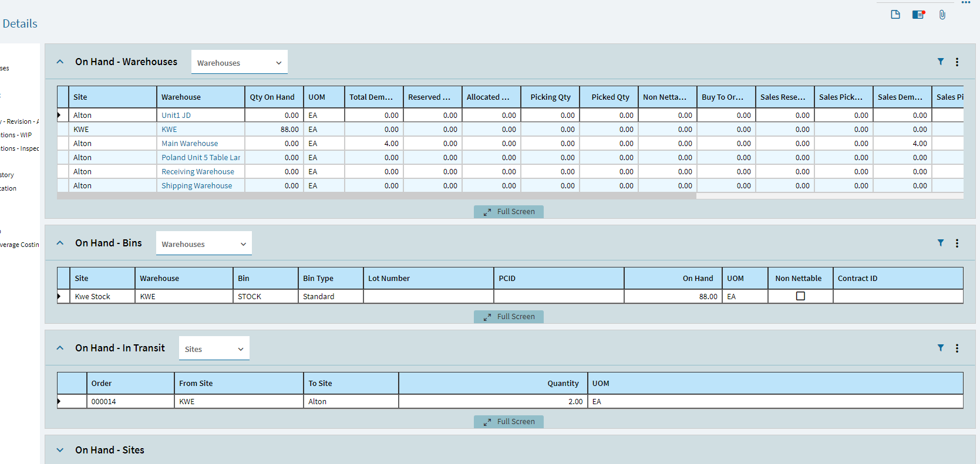This screenshot has height=464, width=980.
Task: Open kebab menu for On Hand - Warehouses
Action: (957, 62)
